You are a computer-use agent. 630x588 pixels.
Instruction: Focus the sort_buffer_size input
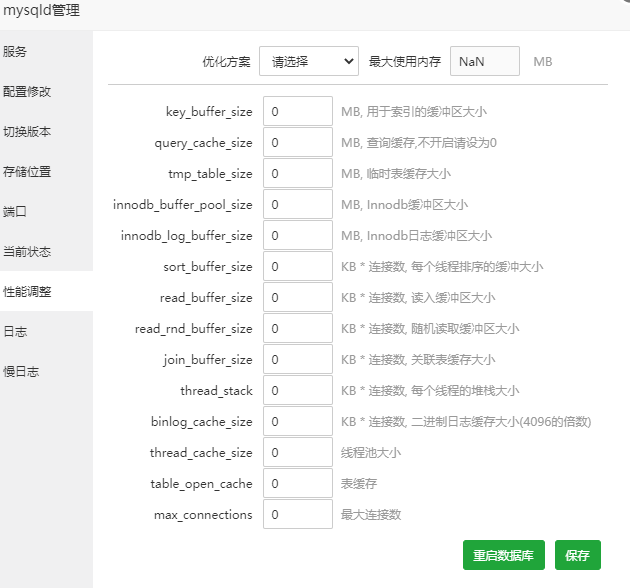298,266
